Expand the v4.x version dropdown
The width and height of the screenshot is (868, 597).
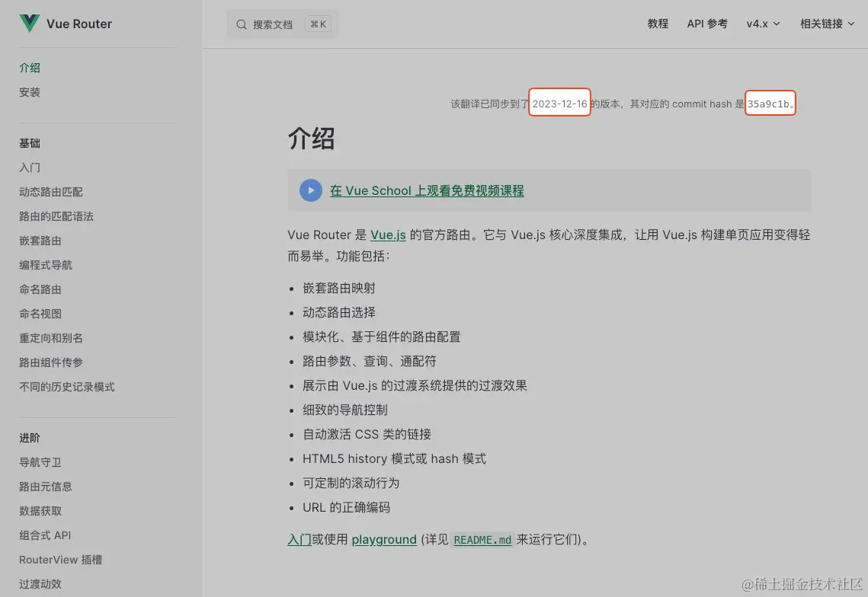pos(763,24)
